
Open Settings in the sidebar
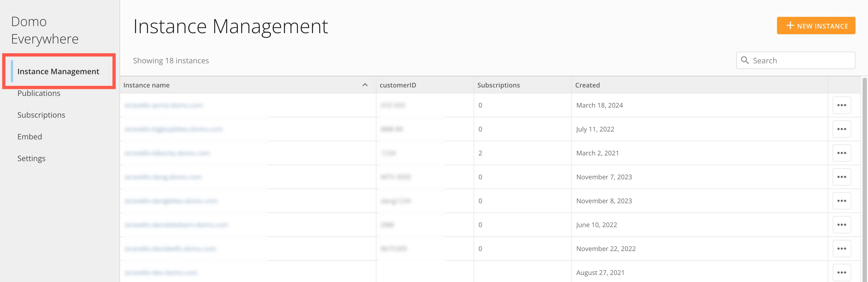click(31, 158)
